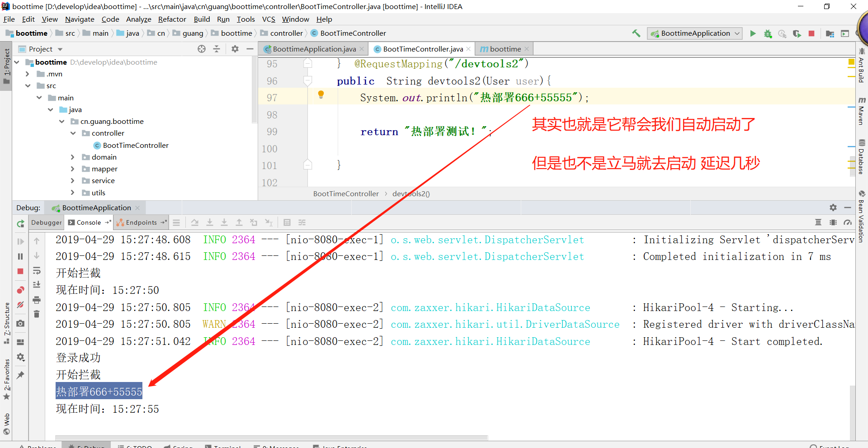Click the Build Project hammer icon
This screenshot has height=448, width=868.
(x=636, y=33)
